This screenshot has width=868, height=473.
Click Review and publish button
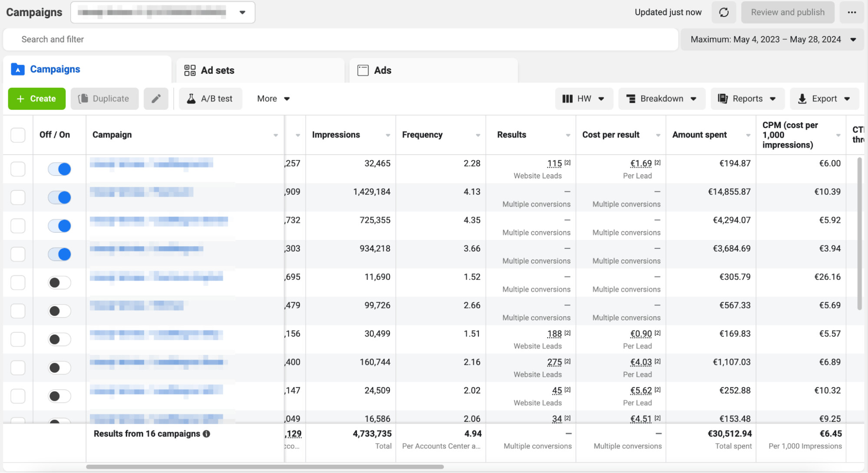point(788,12)
